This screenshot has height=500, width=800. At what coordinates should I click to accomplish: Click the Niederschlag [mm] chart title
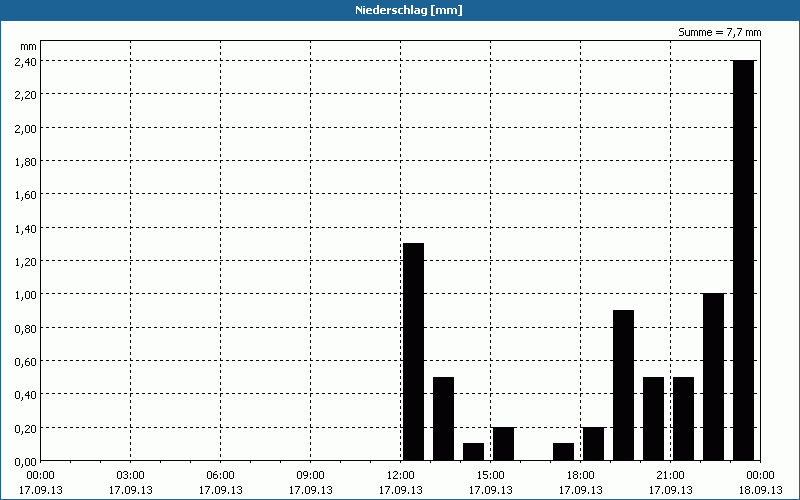[x=409, y=10]
